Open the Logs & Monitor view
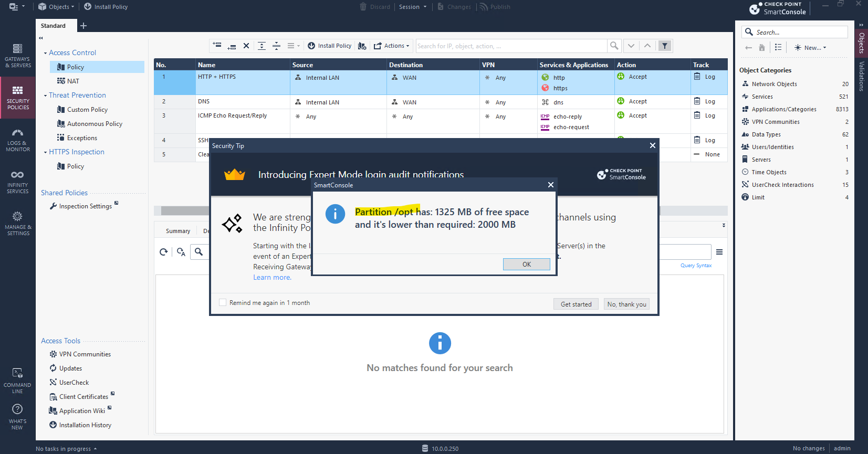This screenshot has width=868, height=454. click(x=18, y=140)
